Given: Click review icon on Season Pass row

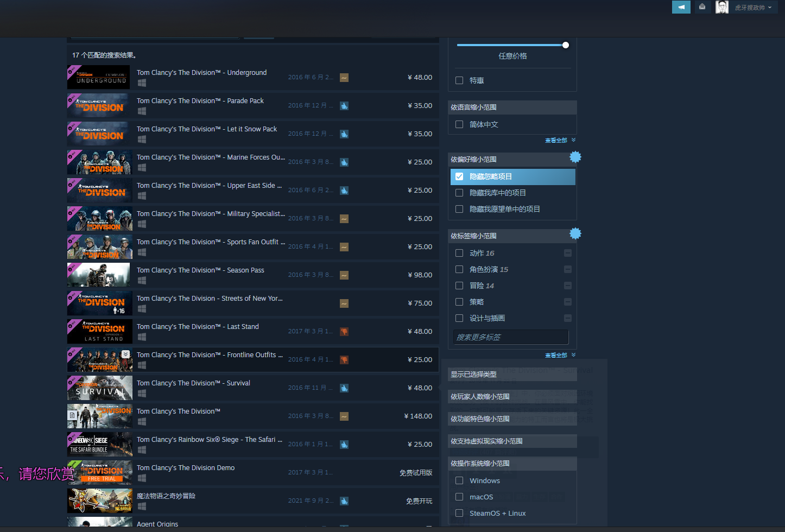Looking at the screenshot, I should tap(344, 275).
